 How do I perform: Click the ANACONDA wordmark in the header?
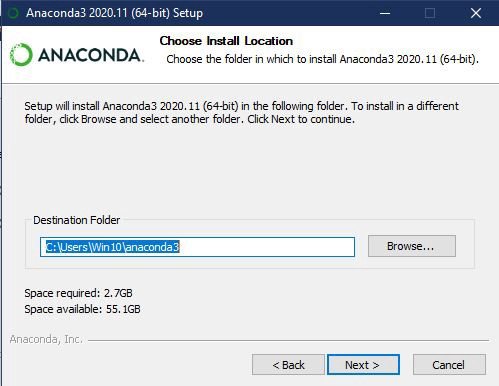91,55
